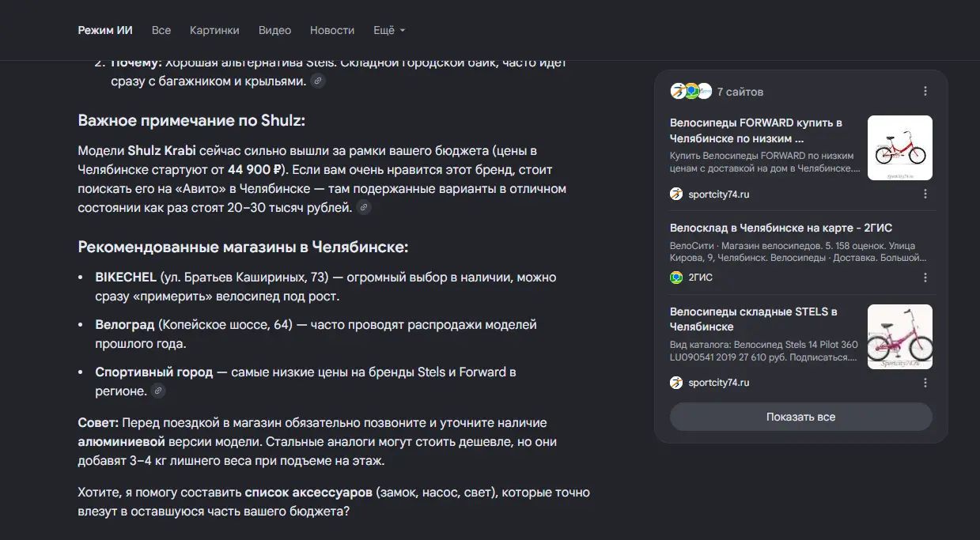Click the Показать все button
The width and height of the screenshot is (980, 540).
pyautogui.click(x=801, y=417)
